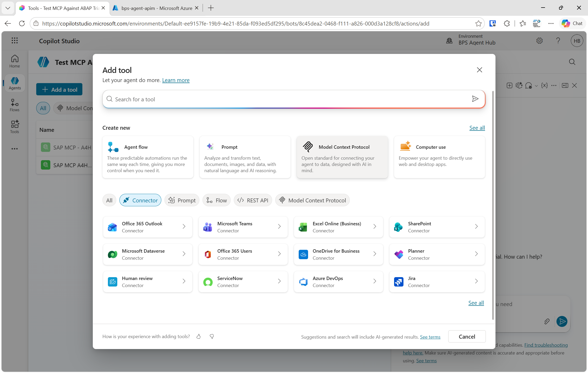Open the SharePoint connector
Image resolution: width=588 pixels, height=373 pixels.
pos(437,227)
